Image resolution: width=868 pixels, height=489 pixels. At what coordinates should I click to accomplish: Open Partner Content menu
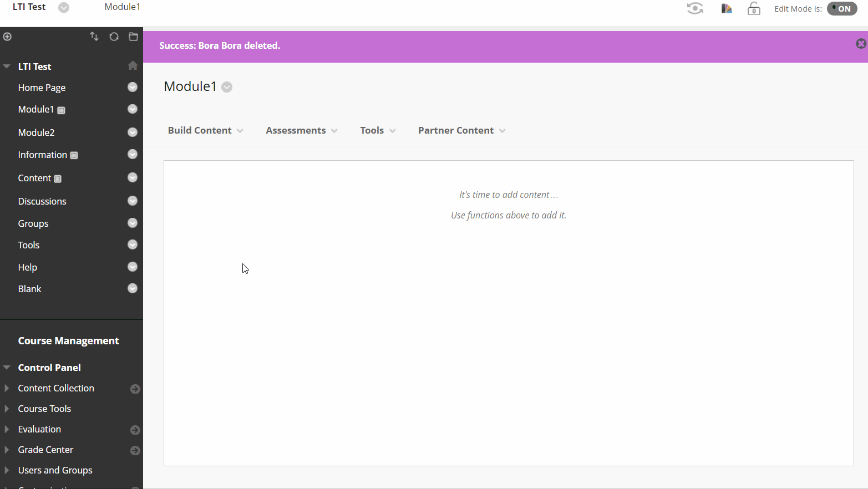tap(462, 130)
